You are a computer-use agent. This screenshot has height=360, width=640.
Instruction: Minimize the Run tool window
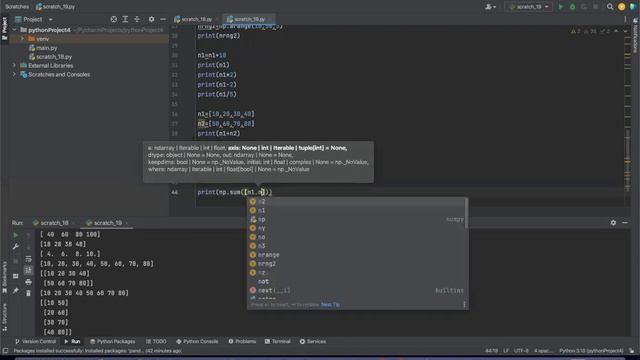click(625, 222)
